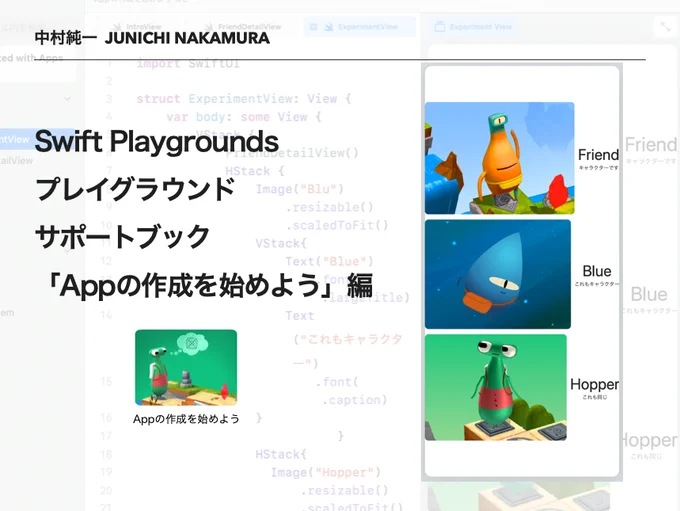Image resolution: width=680 pixels, height=511 pixels.
Task: Click the Appの作成を始めよう thumbnail image
Action: 186,367
